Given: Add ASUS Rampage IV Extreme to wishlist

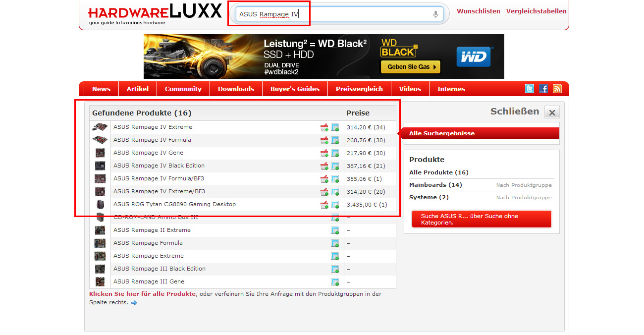Looking at the screenshot, I should (x=324, y=127).
